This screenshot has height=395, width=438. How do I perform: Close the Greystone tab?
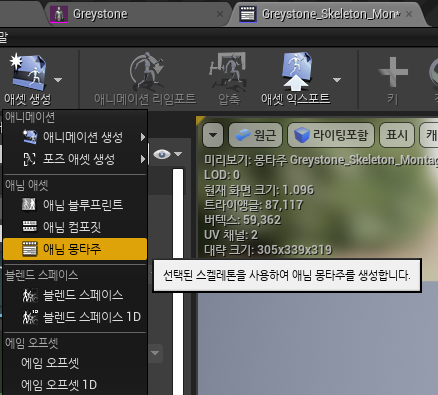(220, 14)
